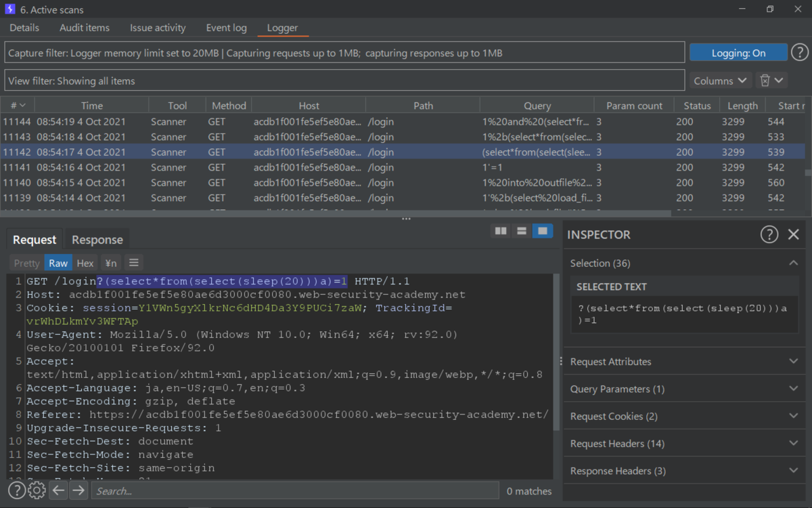Open the Columns dropdown
812x508 pixels.
tap(721, 81)
